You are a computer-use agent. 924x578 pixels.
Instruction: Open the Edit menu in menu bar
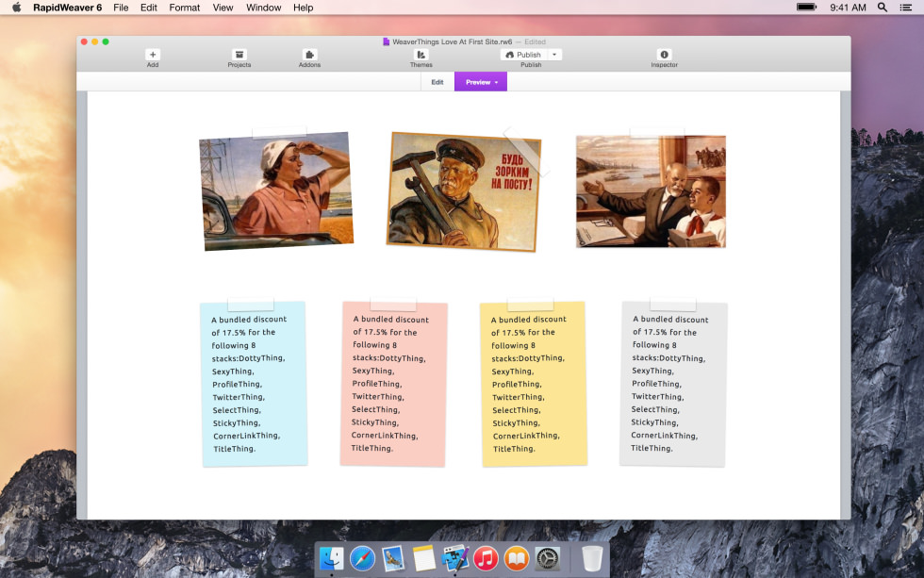click(149, 8)
